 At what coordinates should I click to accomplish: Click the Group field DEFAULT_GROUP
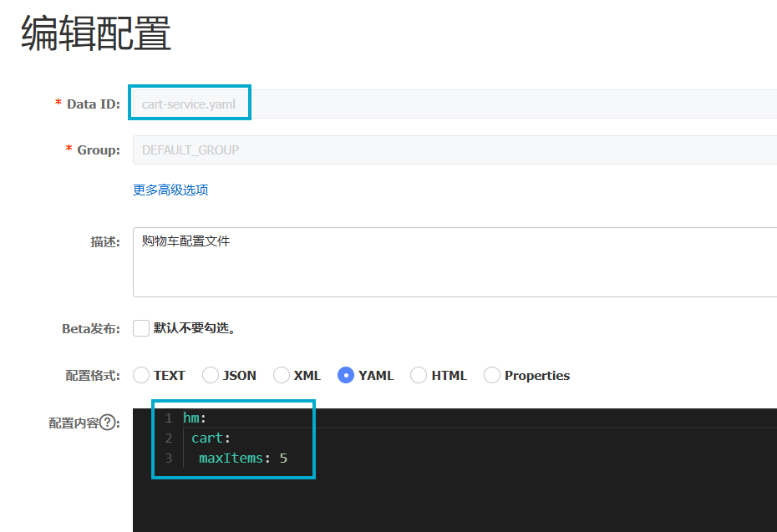[x=455, y=149]
